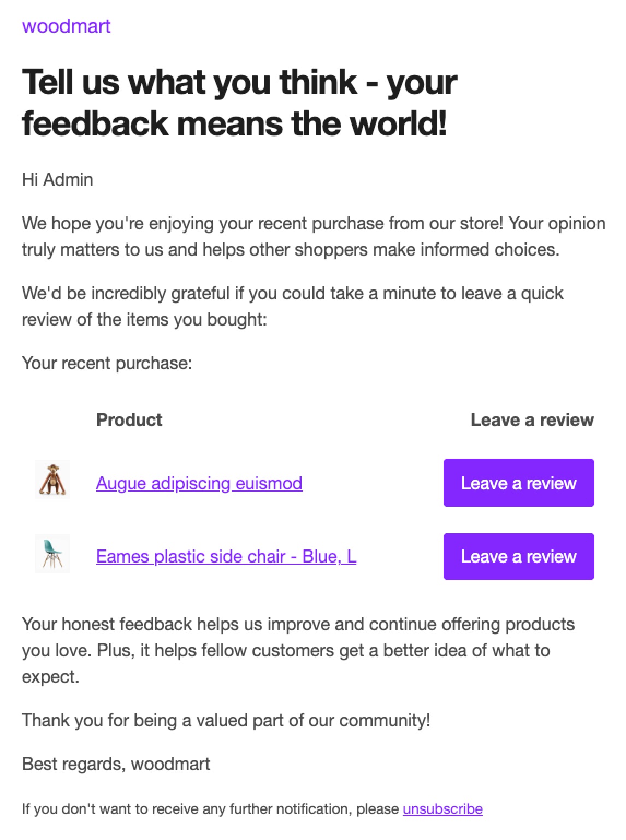
Task: Click the 'We'd be incredibly grateful' paragraph
Action: [x=292, y=306]
